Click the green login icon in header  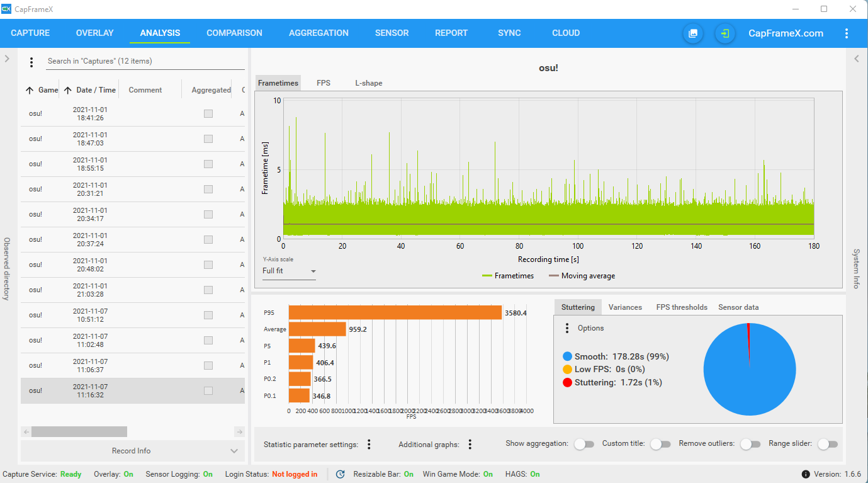(725, 33)
